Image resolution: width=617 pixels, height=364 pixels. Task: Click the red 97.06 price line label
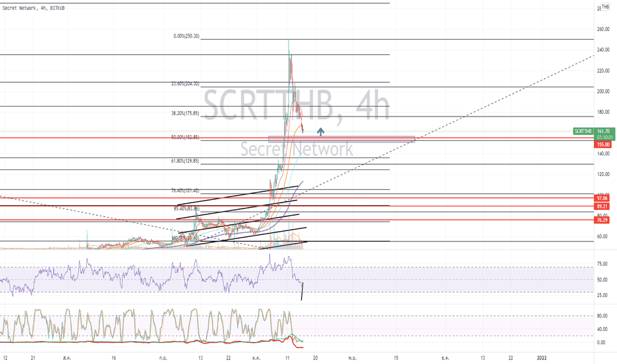pyautogui.click(x=602, y=198)
